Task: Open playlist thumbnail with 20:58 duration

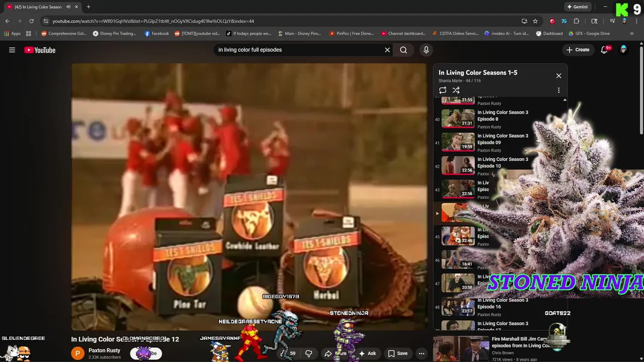Action: [x=458, y=283]
